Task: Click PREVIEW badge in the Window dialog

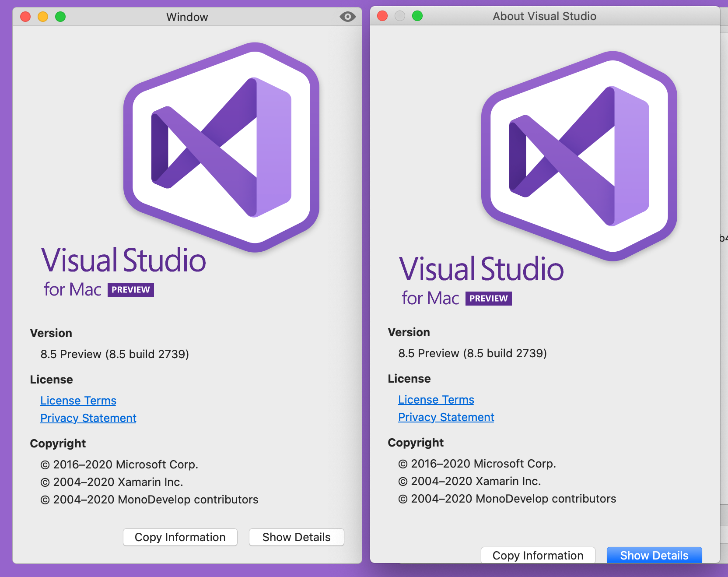Action: click(131, 290)
